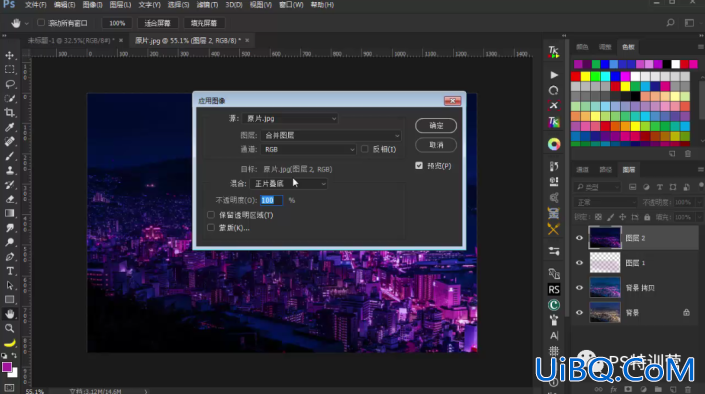Open the 滤镜(T) menu
Viewport: 705px width, 394px height.
[207, 4]
